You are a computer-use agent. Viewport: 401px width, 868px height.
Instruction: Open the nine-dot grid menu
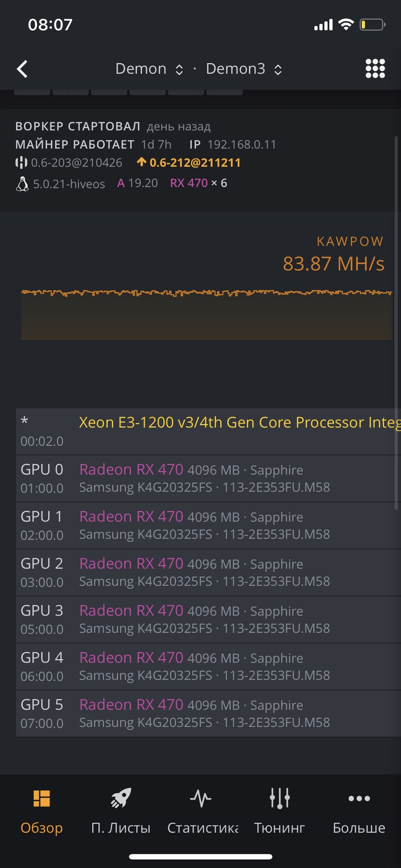point(375,68)
